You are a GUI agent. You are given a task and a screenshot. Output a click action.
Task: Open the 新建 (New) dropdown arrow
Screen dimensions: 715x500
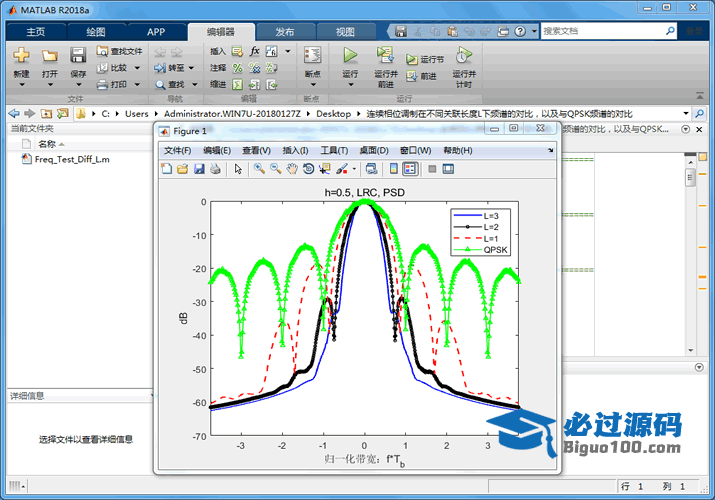click(21, 86)
